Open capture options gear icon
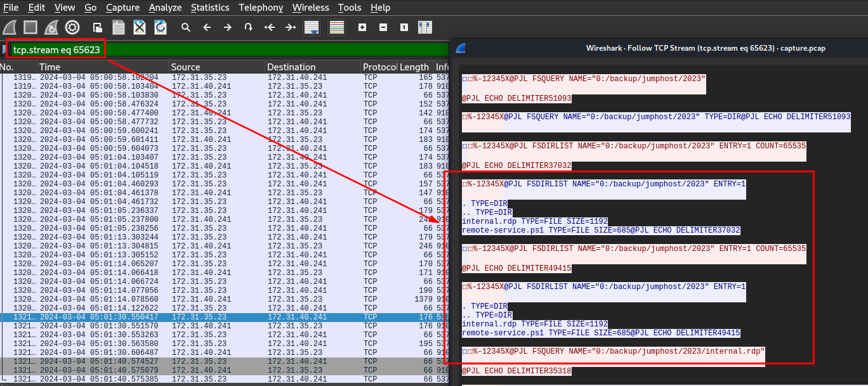The height and width of the screenshot is (386, 868). [72, 27]
